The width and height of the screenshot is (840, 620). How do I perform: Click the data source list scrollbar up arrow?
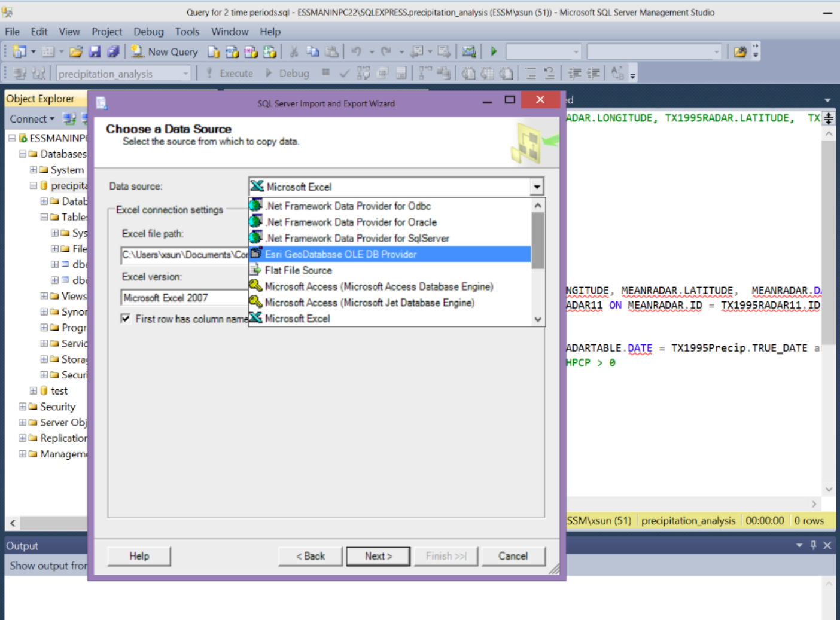pyautogui.click(x=538, y=206)
